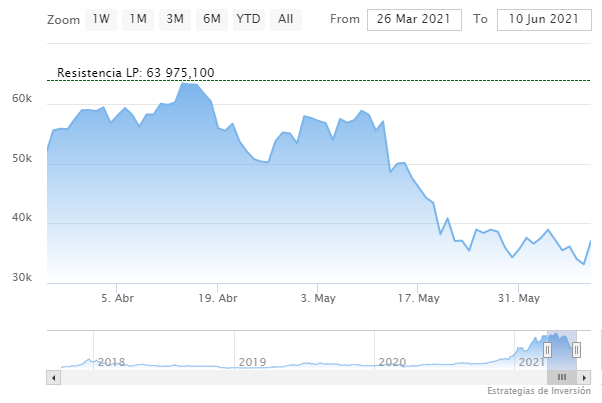The image size is (602, 403).
Task: Click the empty scrollbar track area
Action: [300, 377]
